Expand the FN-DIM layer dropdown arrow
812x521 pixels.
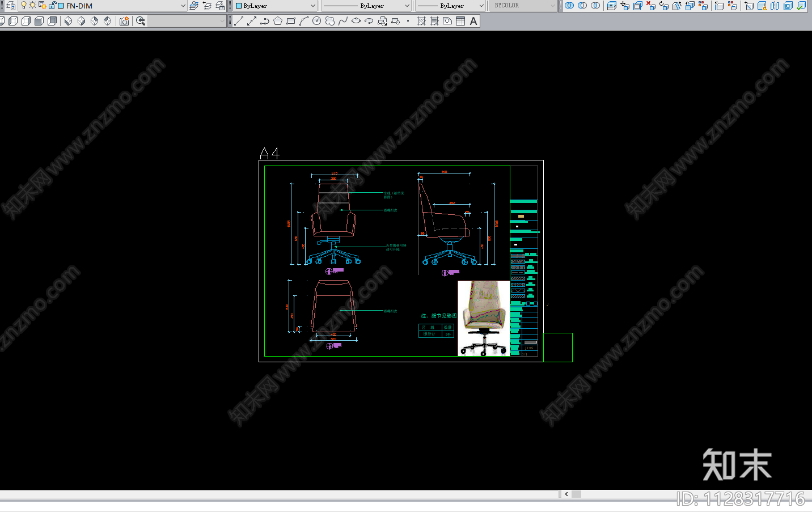183,6
